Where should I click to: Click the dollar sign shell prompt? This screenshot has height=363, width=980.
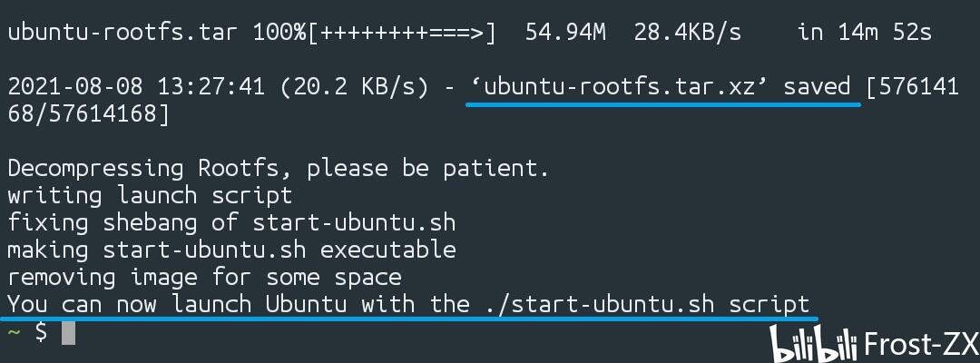coord(41,332)
